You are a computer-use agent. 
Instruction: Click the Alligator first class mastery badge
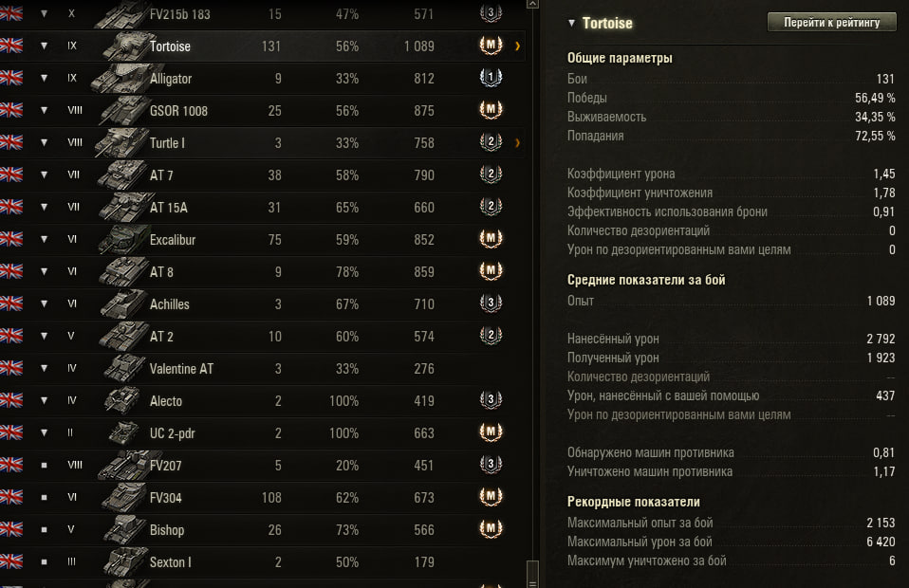tap(491, 79)
